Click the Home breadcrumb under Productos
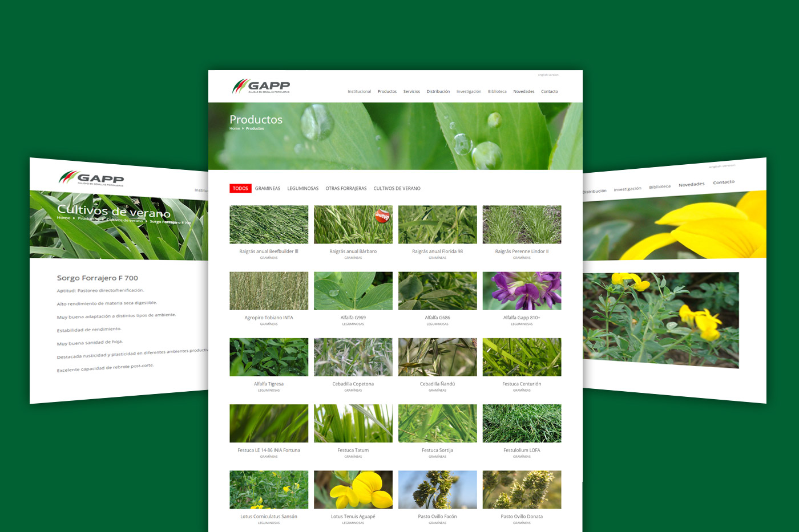Image resolution: width=799 pixels, height=532 pixels. tap(235, 129)
